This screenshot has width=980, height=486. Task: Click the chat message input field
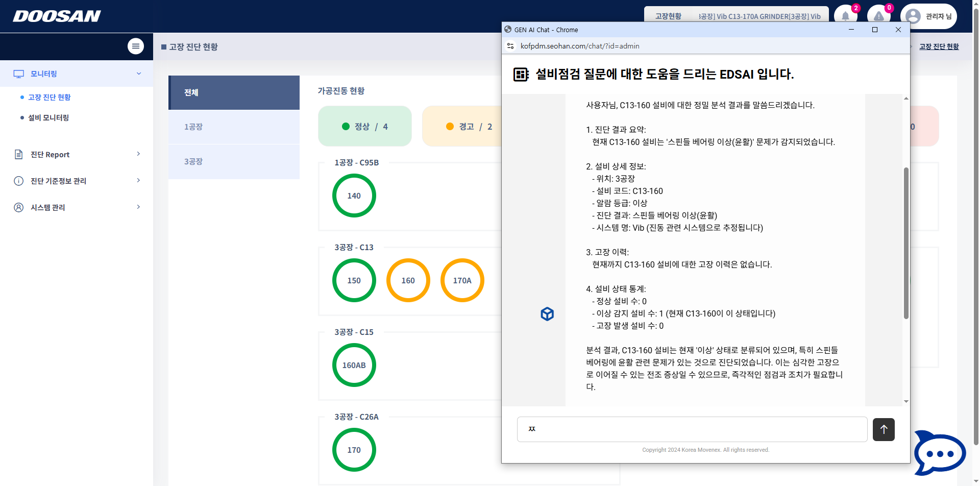point(692,429)
